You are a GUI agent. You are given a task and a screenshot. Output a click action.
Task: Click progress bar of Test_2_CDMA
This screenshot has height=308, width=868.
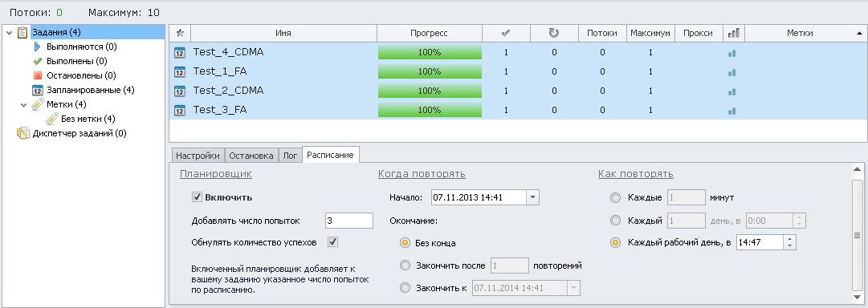[x=430, y=91]
